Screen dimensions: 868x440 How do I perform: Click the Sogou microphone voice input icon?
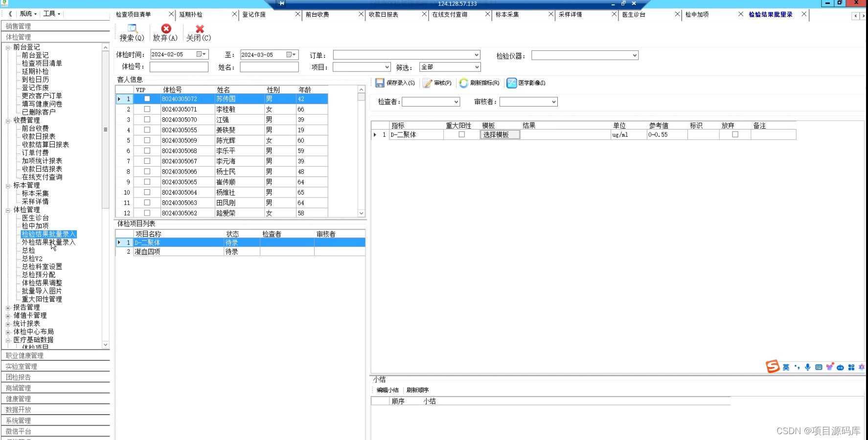click(808, 367)
